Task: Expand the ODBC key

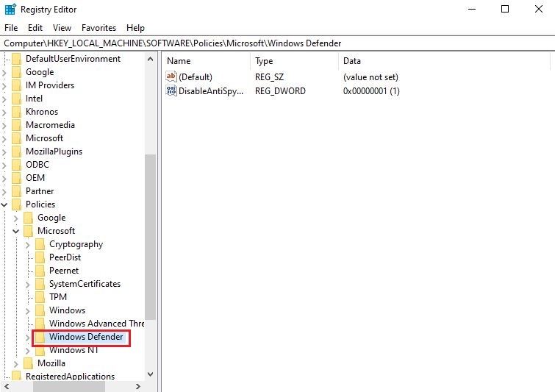Action: click(4, 165)
